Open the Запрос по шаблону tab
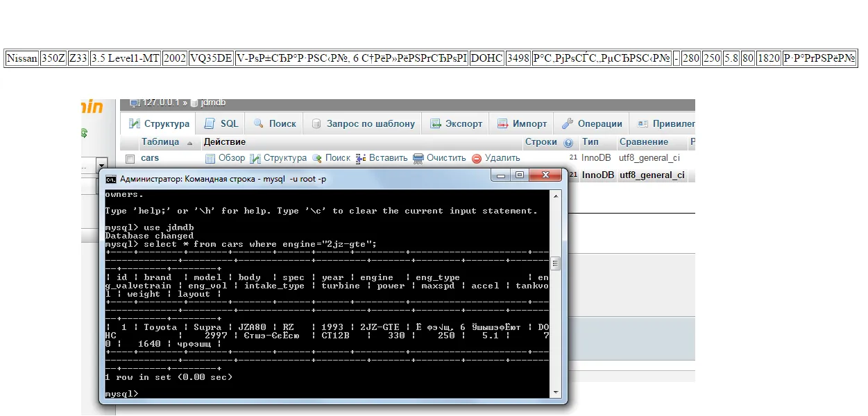The image size is (868, 416). click(x=363, y=124)
